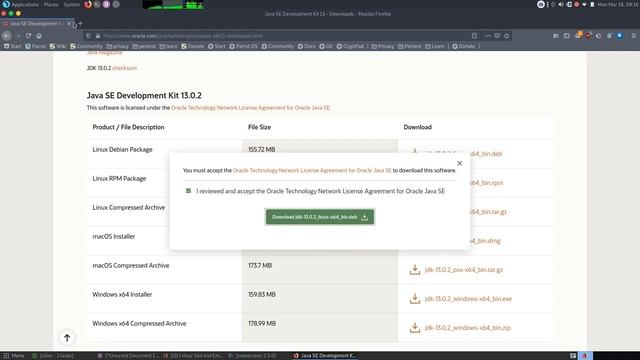This screenshot has width=640, height=360.
Task: Download jdk-13.0.2_windows-x64_bin.zip
Action: point(467,328)
